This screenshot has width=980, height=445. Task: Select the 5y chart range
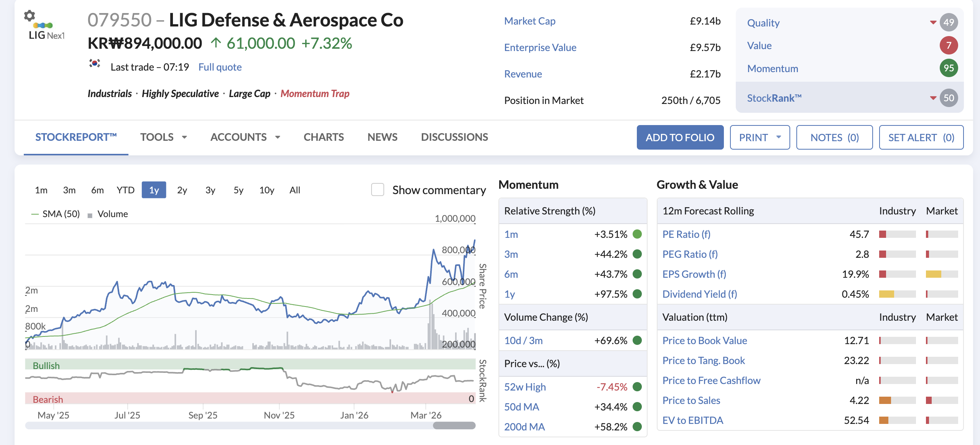tap(238, 190)
